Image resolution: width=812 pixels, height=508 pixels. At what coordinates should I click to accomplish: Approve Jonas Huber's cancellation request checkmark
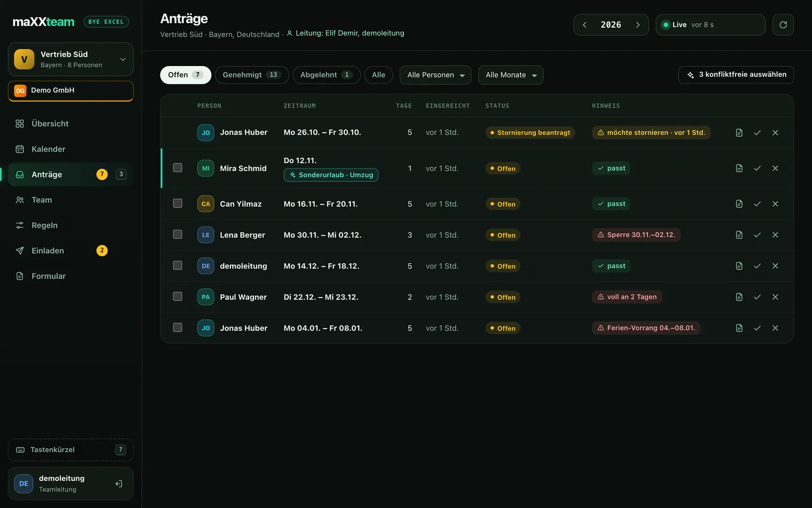click(757, 133)
